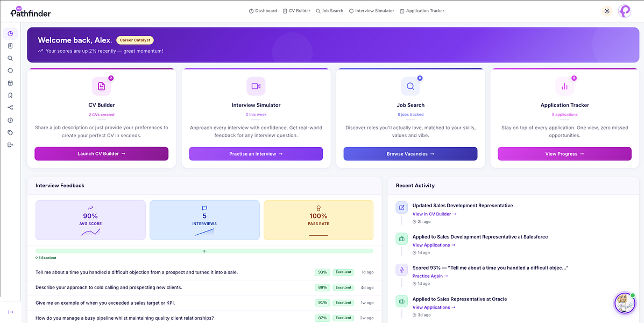Open Application Tracker in top navigation

[x=422, y=11]
